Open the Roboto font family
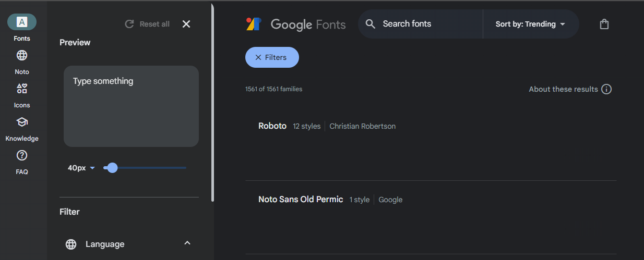Viewport: 644px width, 260px height. (272, 126)
